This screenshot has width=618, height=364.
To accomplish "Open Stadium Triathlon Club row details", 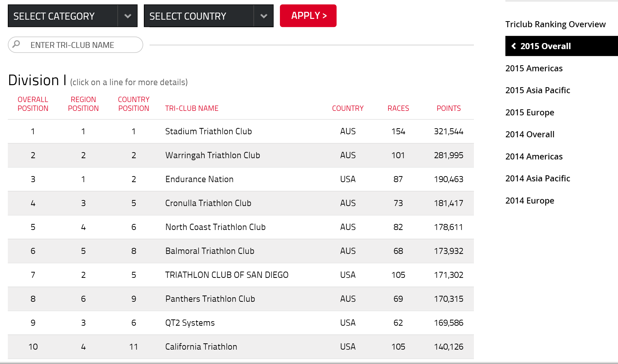I will tap(241, 131).
